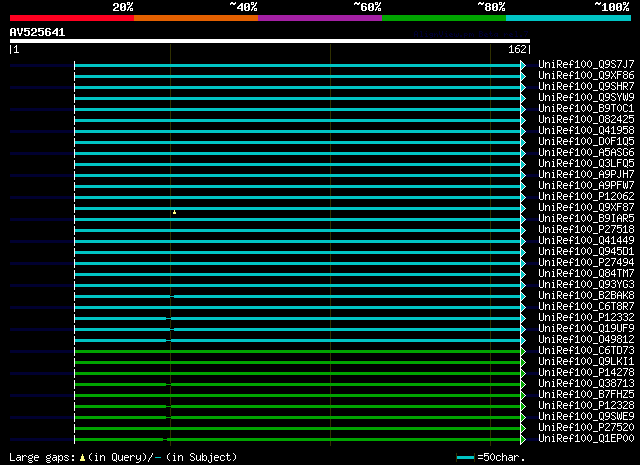Open hit UniRef100_Q9SYW9
The width and height of the screenshot is (640, 465).
pyautogui.click(x=586, y=98)
